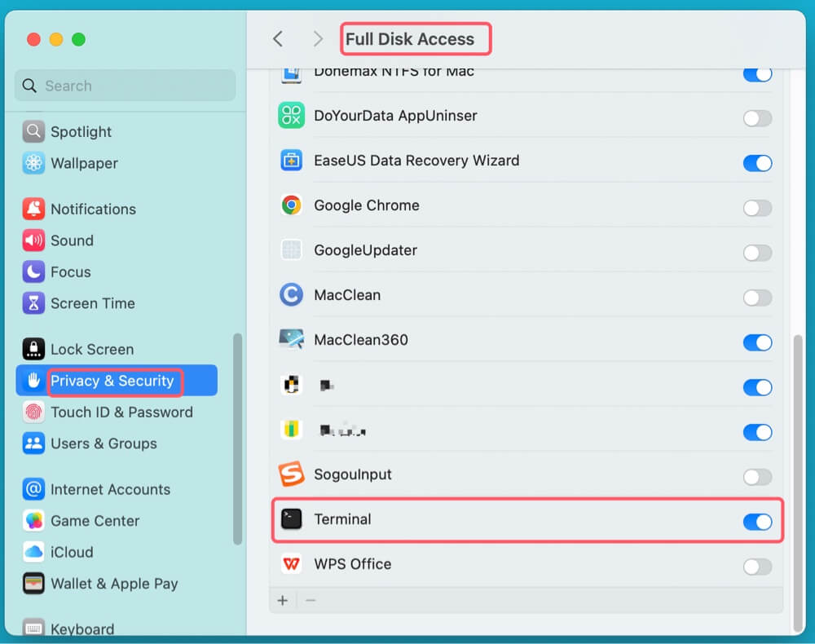Click the app list vertical scrollbar
This screenshot has height=644, width=815.
pos(797,481)
